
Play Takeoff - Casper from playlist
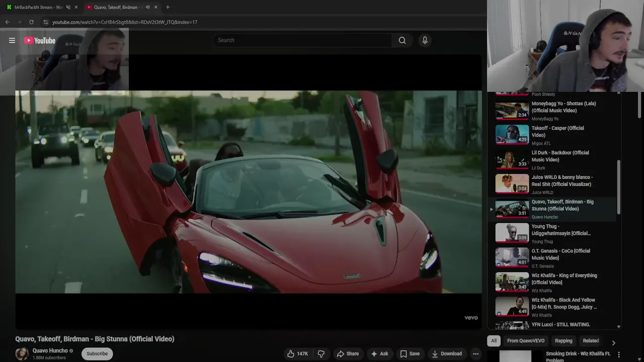tap(557, 132)
